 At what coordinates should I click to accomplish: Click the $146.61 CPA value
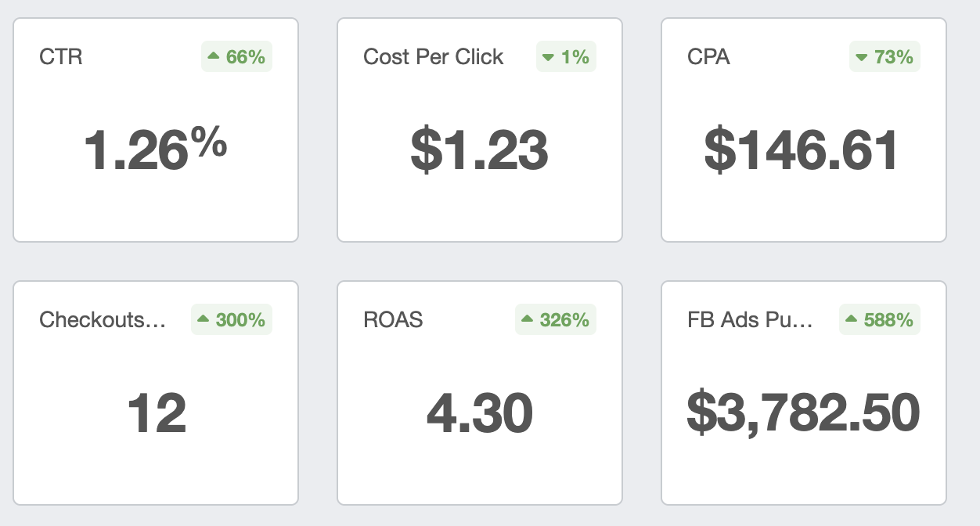(802, 150)
